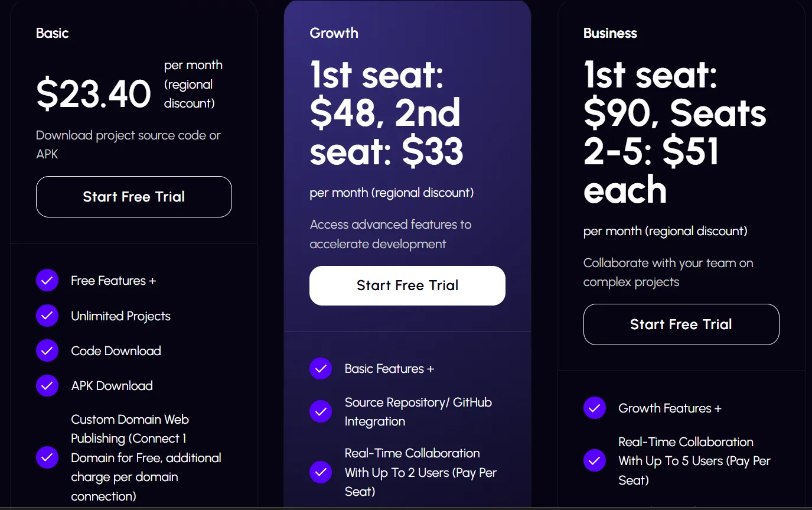Viewport: 812px width, 510px height.
Task: Click checkmark icon next to Growth Features +
Action: (x=595, y=408)
